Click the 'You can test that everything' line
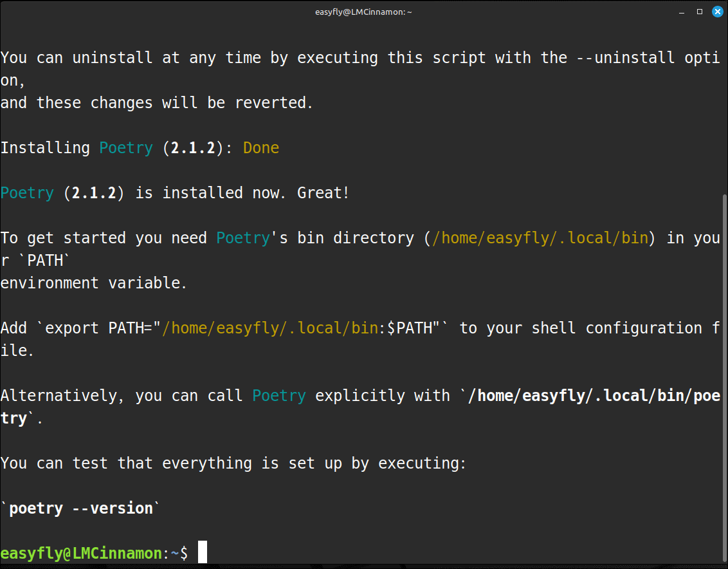Screen dimensions: 728x569 point(233,463)
